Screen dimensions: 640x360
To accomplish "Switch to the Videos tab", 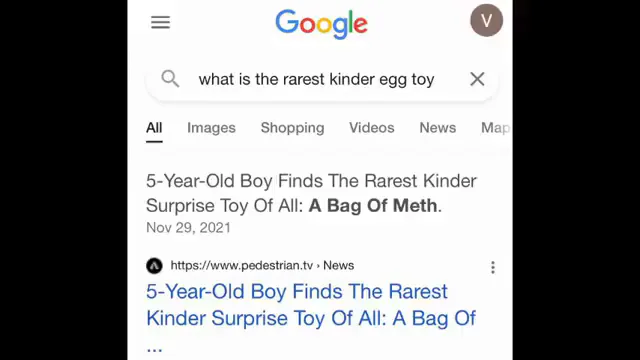I will (x=372, y=128).
